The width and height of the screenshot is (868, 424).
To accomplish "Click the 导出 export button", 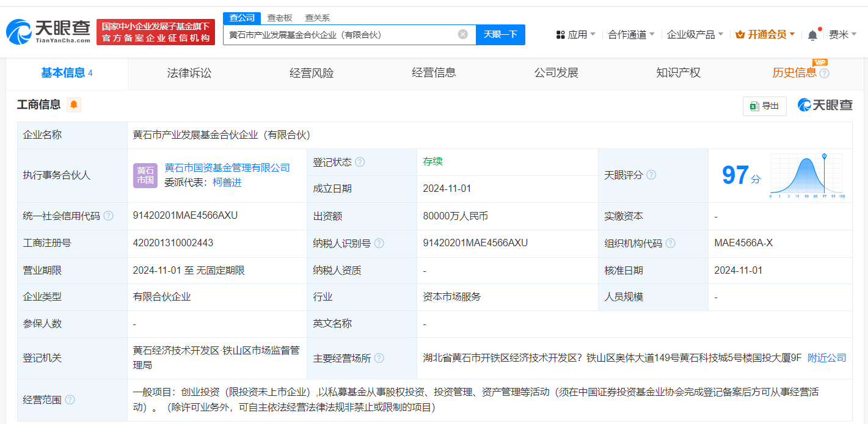I will click(765, 106).
